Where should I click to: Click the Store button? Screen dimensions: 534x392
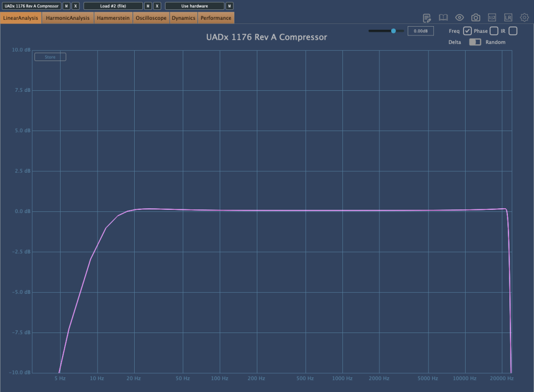click(x=50, y=57)
